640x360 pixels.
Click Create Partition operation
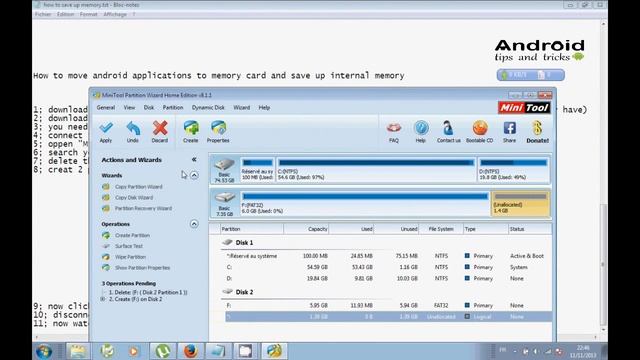pyautogui.click(x=132, y=236)
